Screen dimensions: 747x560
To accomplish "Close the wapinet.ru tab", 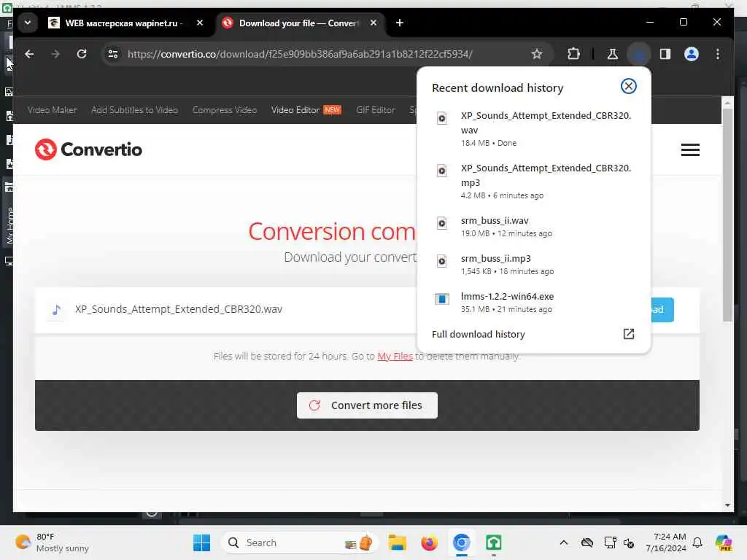I will click(x=200, y=23).
